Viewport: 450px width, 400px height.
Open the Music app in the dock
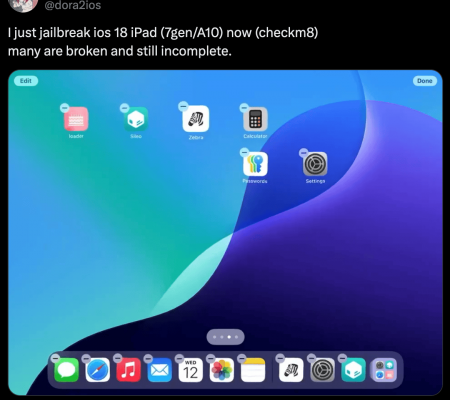(128, 370)
